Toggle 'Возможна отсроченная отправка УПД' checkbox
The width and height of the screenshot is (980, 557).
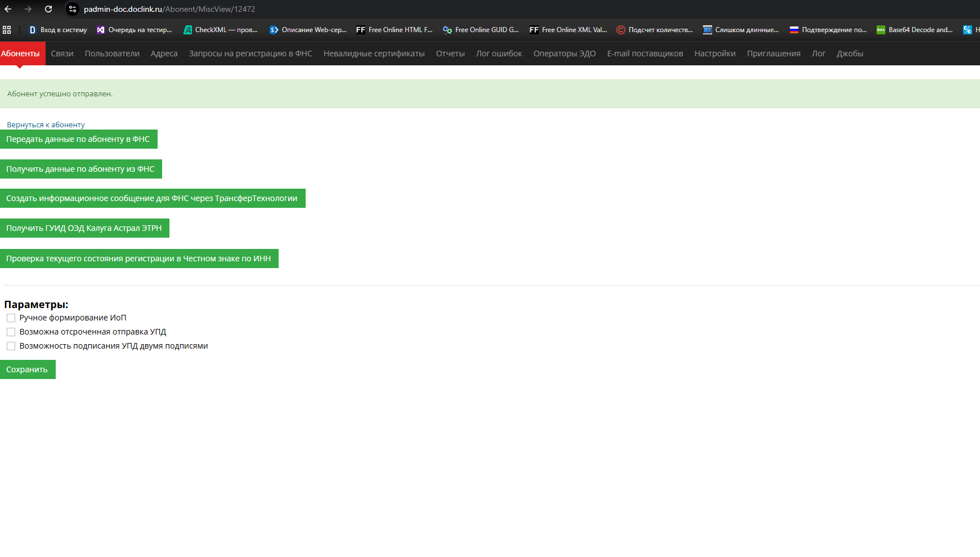pyautogui.click(x=11, y=332)
